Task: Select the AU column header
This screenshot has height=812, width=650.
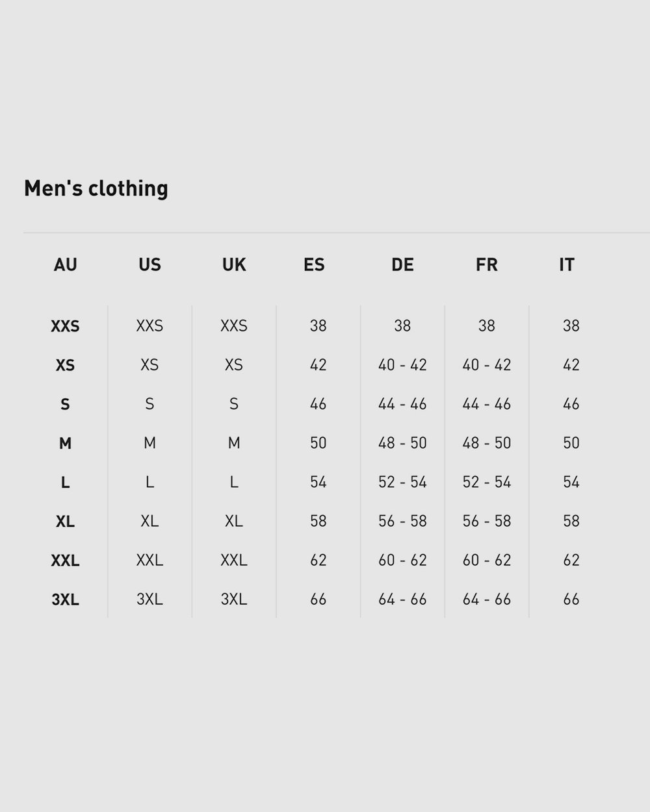Action: click(66, 264)
